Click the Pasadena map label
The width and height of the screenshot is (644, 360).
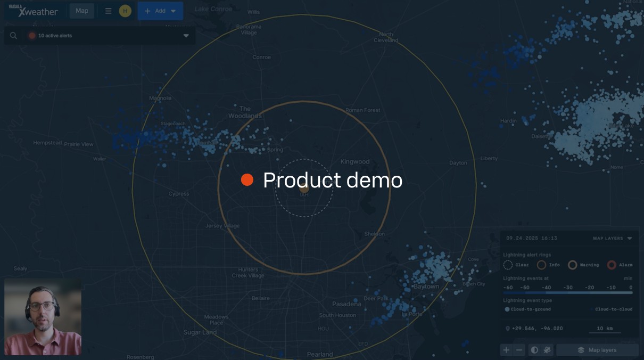pos(346,304)
